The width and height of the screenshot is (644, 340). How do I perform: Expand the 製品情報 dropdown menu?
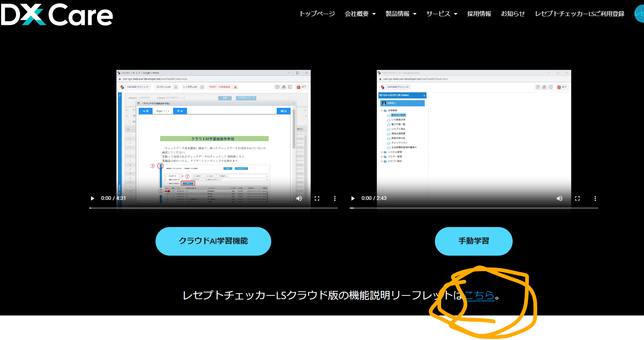point(401,14)
